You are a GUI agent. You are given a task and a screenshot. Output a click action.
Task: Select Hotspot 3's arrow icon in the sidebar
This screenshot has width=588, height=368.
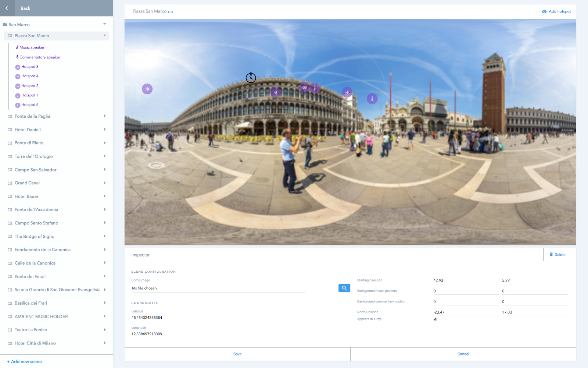(18, 67)
